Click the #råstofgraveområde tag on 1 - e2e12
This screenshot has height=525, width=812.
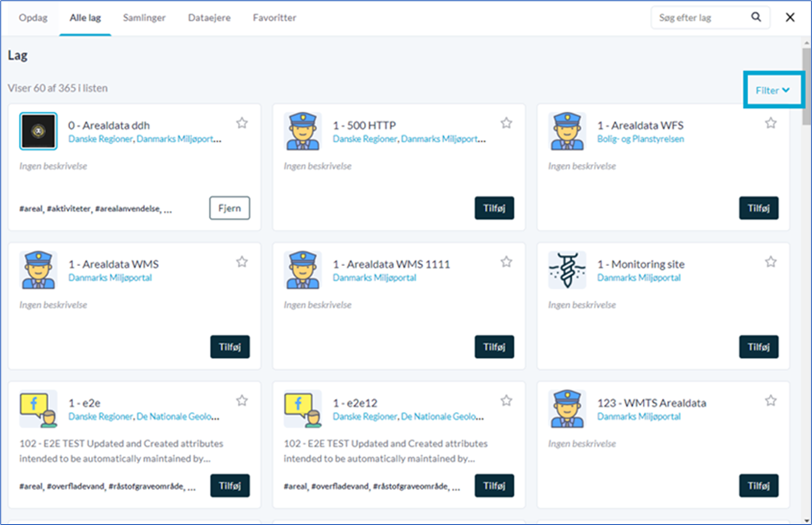point(411,487)
